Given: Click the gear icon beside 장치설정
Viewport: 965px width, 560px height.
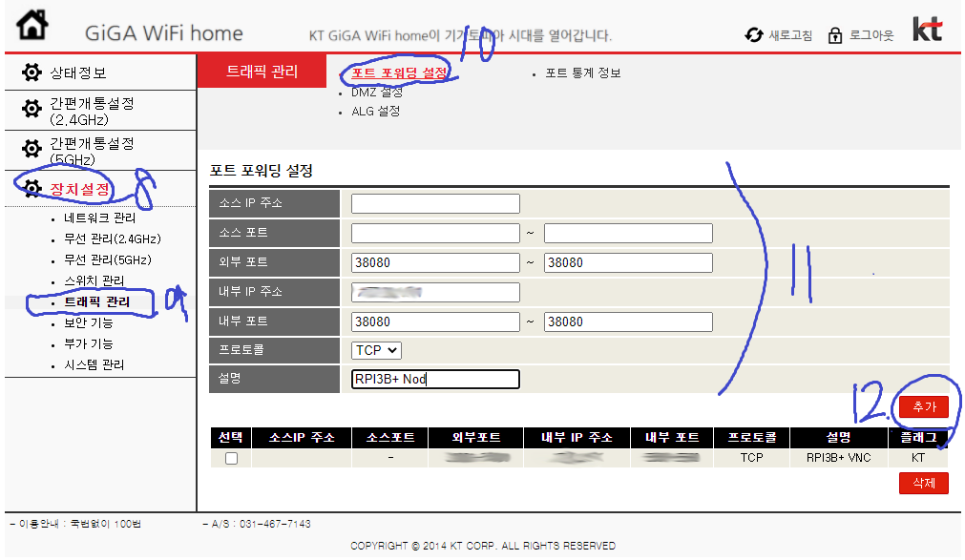Looking at the screenshot, I should 31,188.
